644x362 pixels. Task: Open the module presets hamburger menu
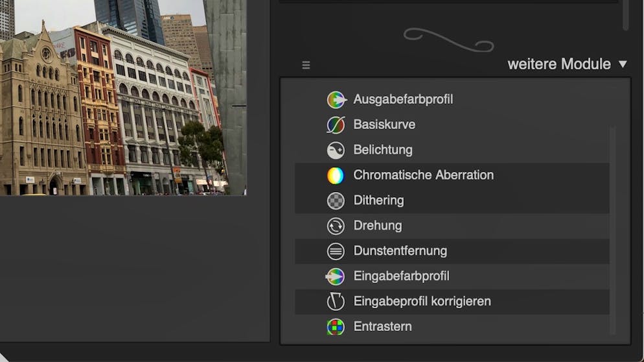coord(306,65)
